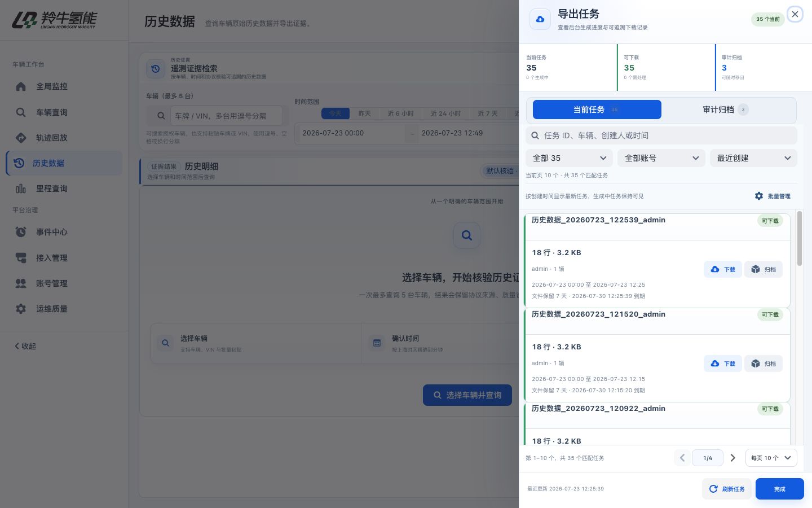Archive task 历史数据_20260723_121520_admin

(x=764, y=364)
